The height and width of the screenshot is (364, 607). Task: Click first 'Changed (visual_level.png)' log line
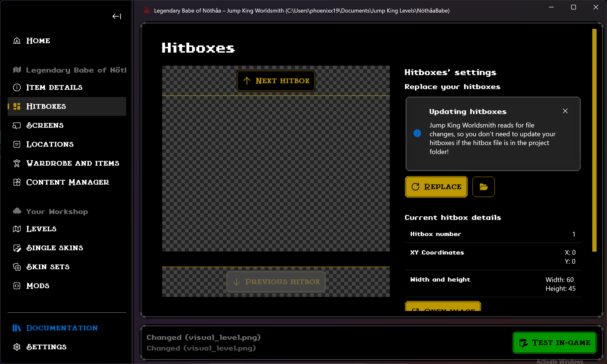point(204,337)
